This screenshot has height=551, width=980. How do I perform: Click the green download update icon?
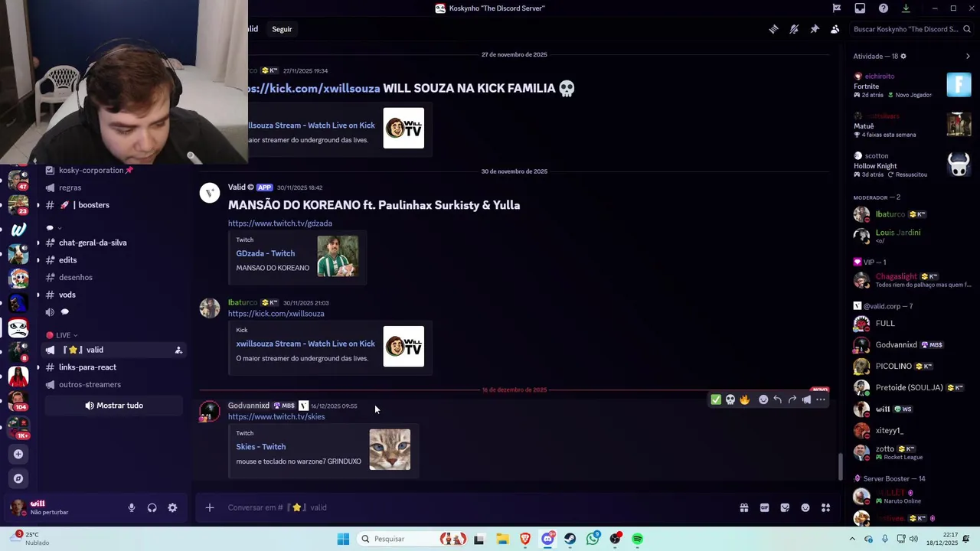click(906, 8)
